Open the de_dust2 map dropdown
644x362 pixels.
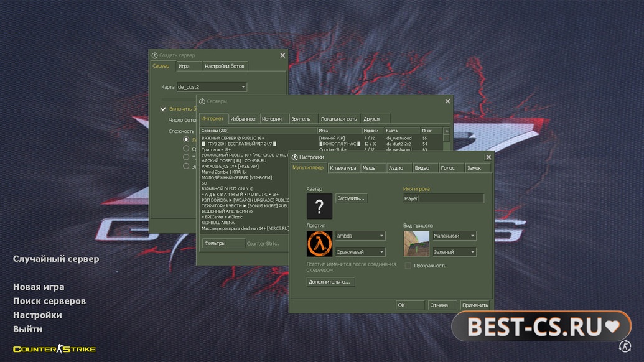(212, 86)
